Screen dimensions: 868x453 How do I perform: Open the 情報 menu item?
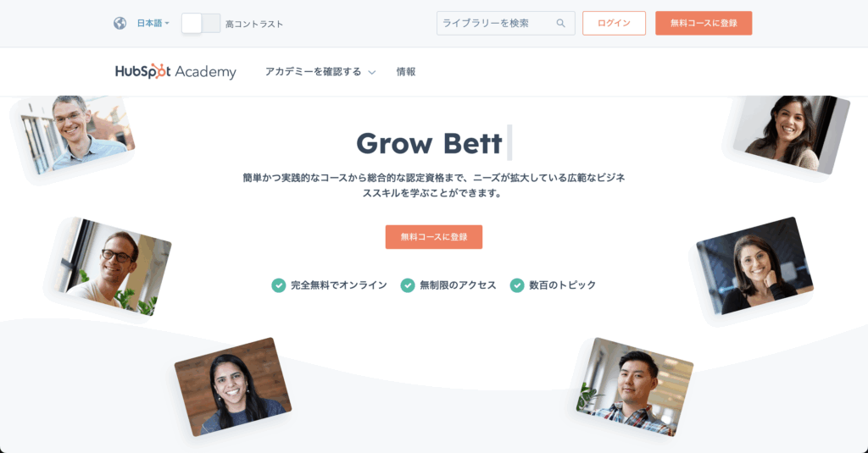(406, 72)
